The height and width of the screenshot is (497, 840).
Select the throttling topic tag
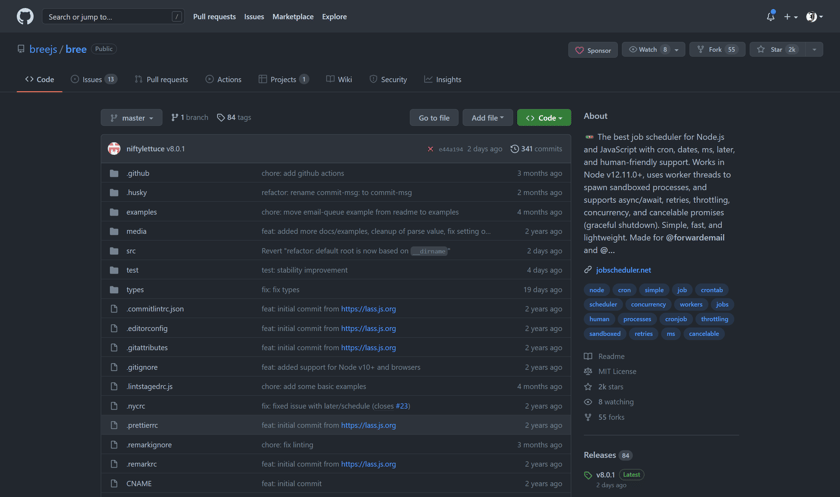(x=715, y=319)
